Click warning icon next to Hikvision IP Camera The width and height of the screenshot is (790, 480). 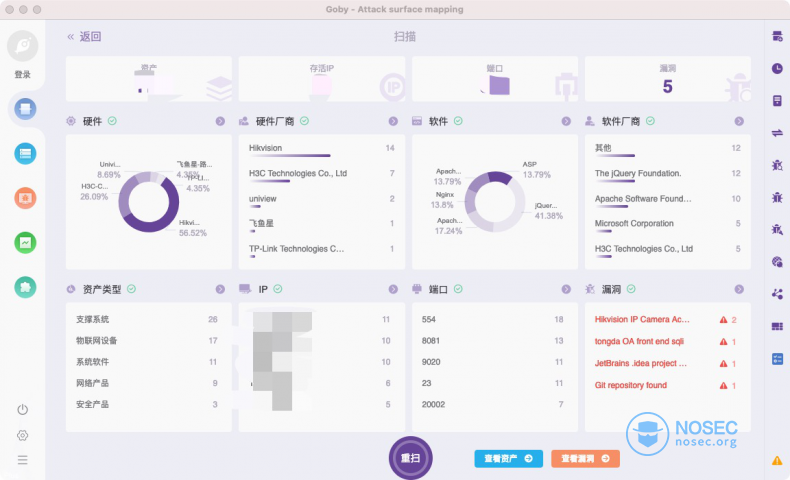pos(723,320)
